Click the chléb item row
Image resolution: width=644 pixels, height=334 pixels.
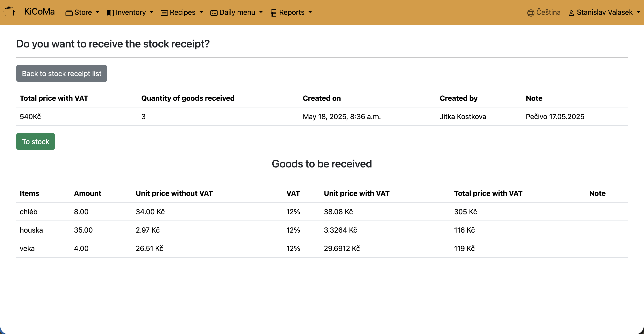click(x=28, y=212)
